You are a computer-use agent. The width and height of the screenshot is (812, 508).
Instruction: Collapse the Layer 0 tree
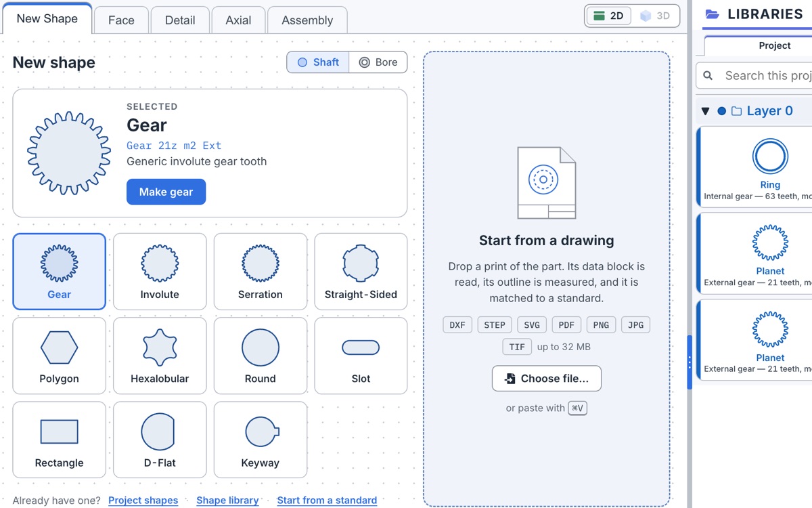click(705, 111)
